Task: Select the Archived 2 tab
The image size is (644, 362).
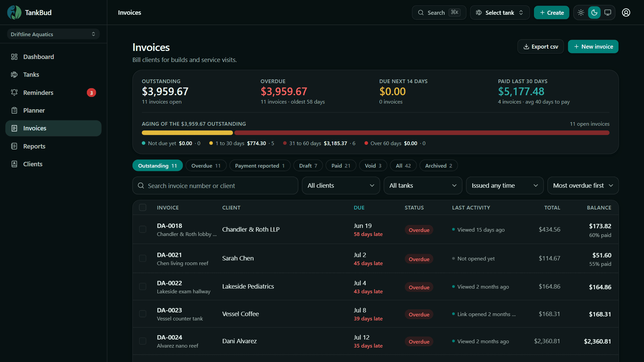Action: (x=439, y=166)
